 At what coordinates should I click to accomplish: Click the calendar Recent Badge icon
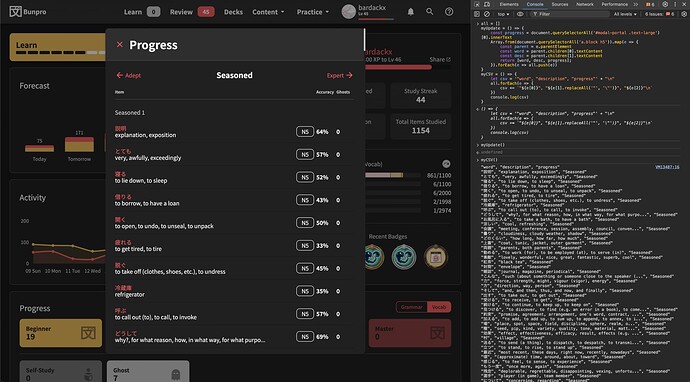(436, 257)
